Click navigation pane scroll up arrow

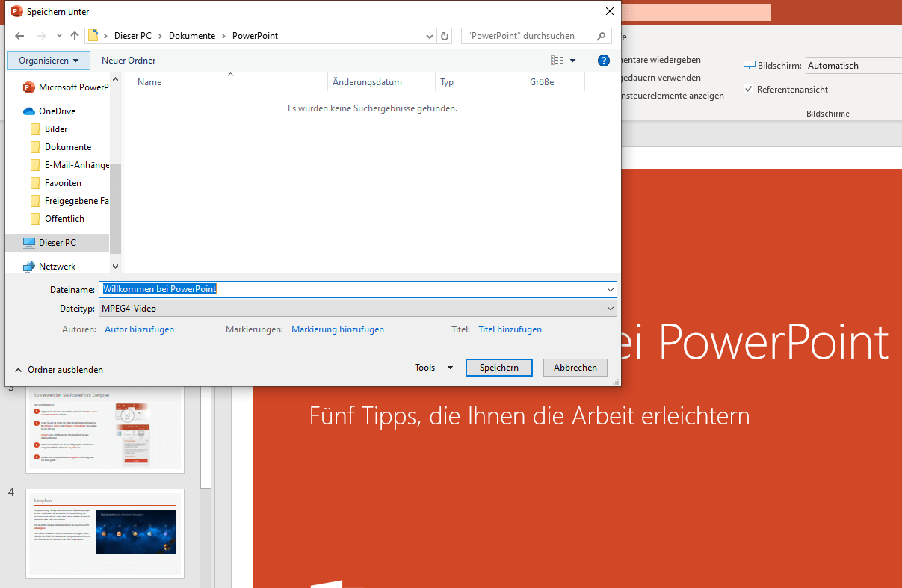click(x=115, y=78)
